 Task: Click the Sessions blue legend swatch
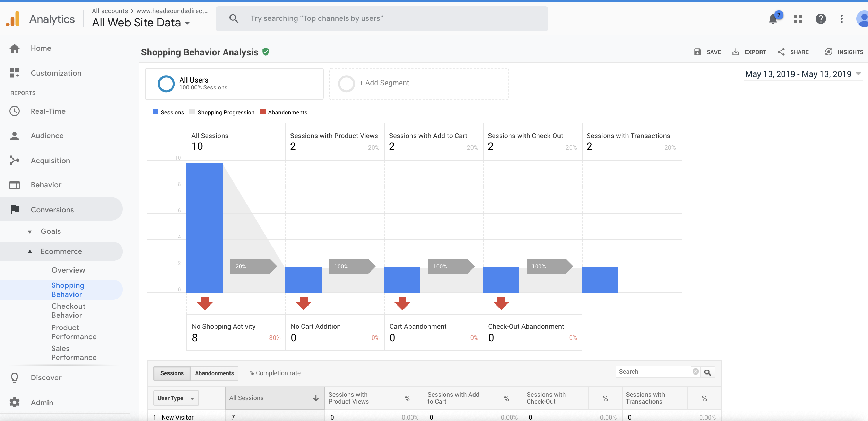(155, 112)
